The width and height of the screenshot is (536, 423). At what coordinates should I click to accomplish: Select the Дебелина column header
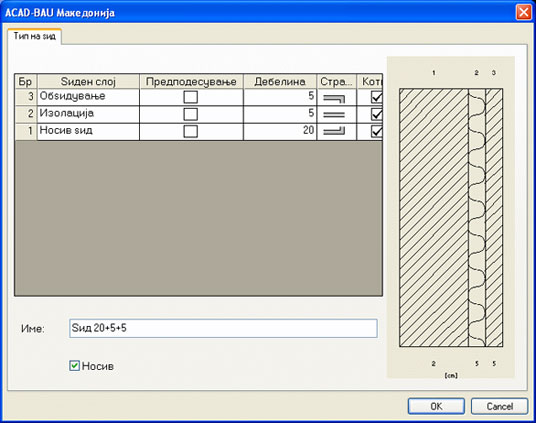(280, 81)
